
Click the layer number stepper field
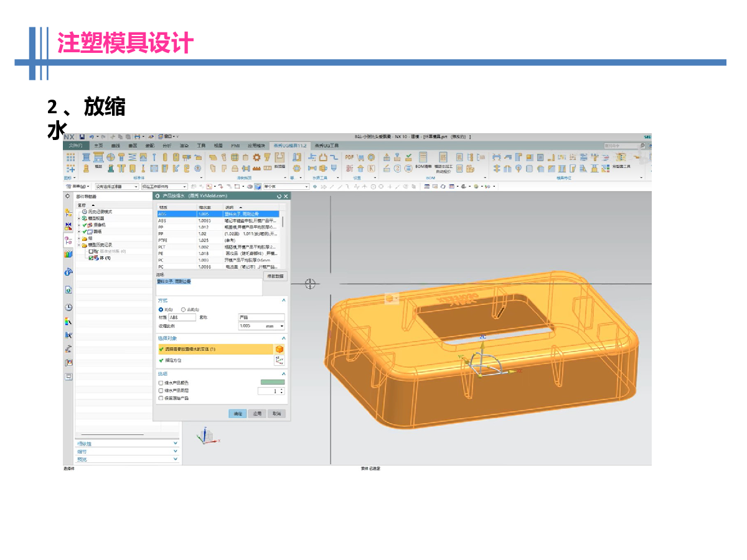pyautogui.click(x=271, y=391)
